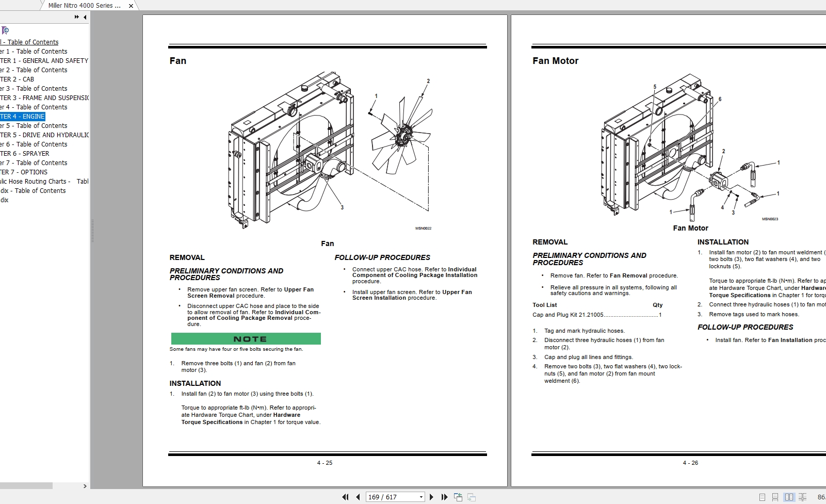This screenshot has width=826, height=504.
Task: Go to the previous page
Action: click(x=358, y=497)
